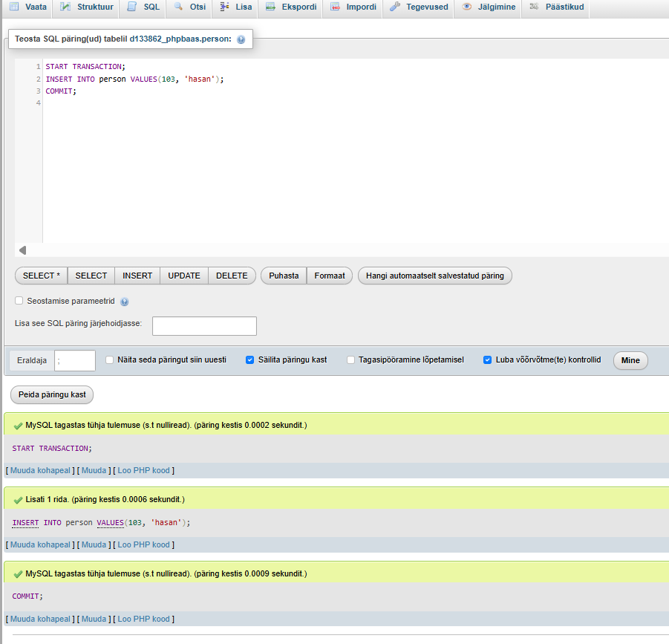
Task: Clear the query with Puhasta
Action: (284, 276)
